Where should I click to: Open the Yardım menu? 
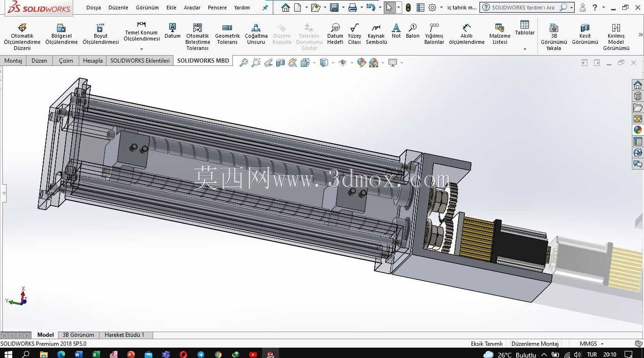[x=242, y=8]
